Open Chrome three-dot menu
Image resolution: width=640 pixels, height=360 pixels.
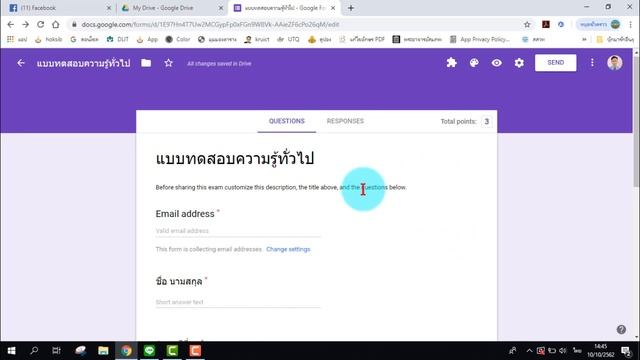click(631, 24)
